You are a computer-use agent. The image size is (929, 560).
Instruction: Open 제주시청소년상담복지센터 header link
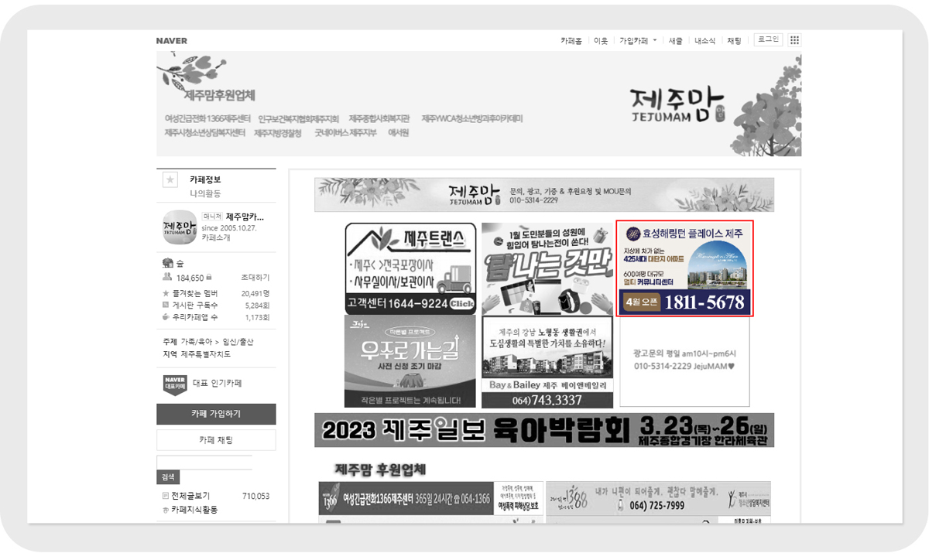204,133
